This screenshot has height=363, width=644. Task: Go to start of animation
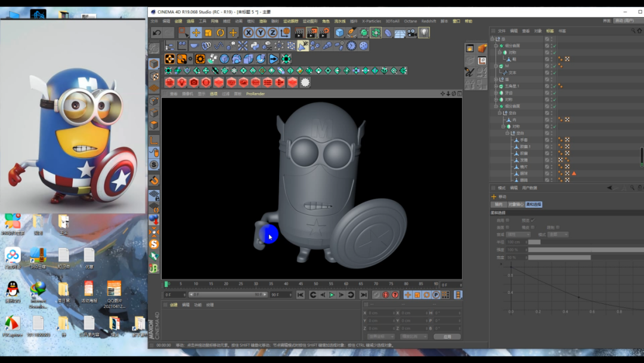pos(300,295)
